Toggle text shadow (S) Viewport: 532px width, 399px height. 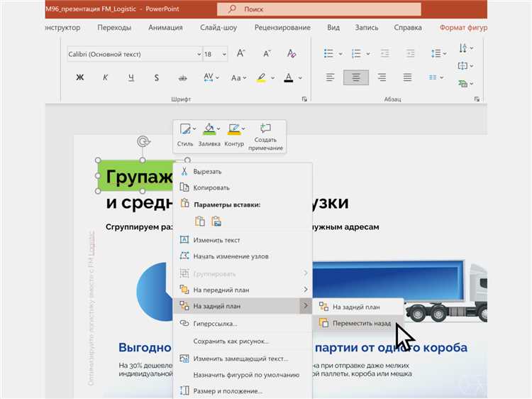[x=157, y=78]
